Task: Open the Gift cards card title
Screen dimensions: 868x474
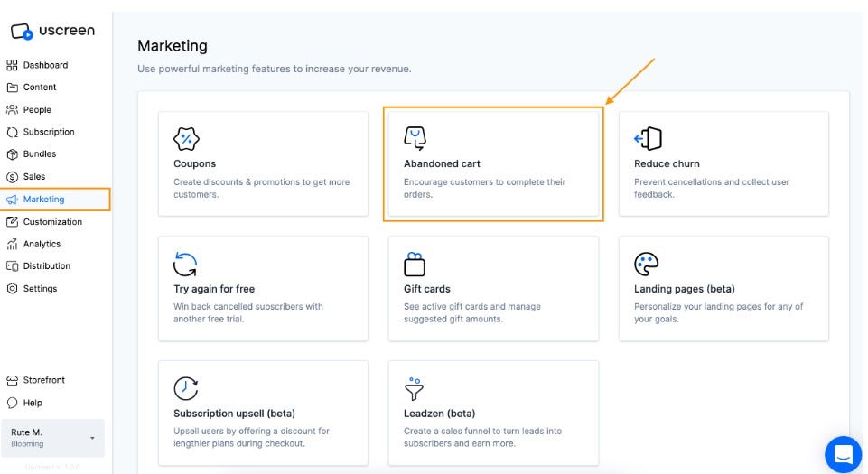Action: (x=427, y=289)
